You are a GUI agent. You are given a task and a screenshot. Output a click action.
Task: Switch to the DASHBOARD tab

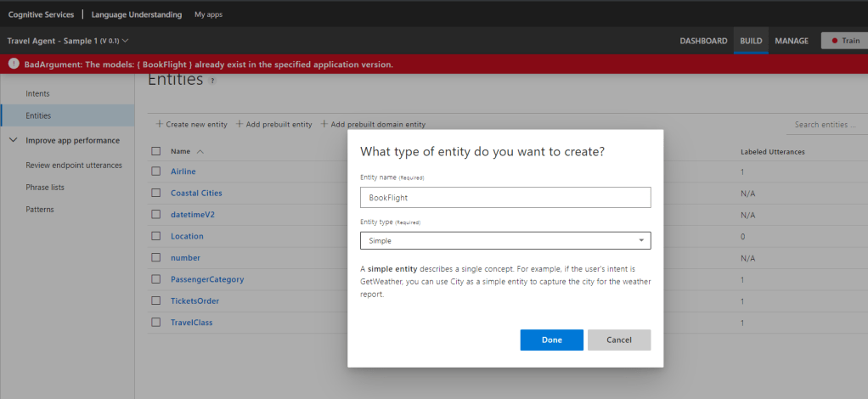tap(703, 41)
